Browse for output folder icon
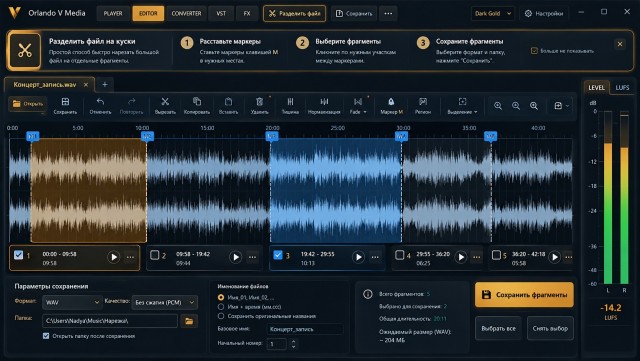 pos(189,321)
